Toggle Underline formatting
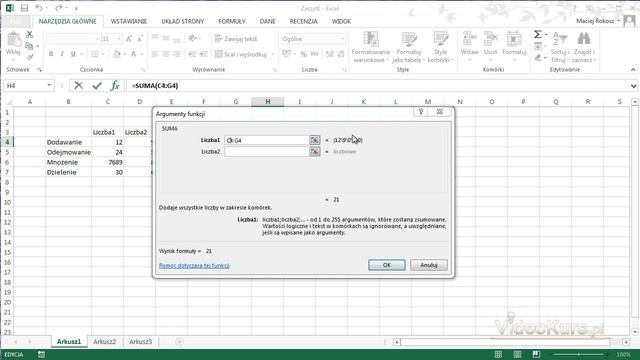 (x=73, y=54)
